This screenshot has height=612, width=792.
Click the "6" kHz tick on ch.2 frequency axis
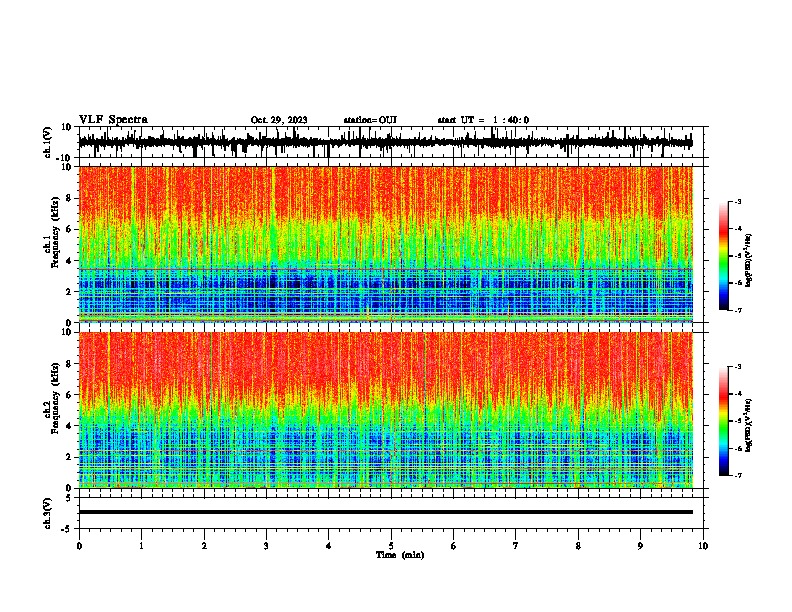click(69, 395)
